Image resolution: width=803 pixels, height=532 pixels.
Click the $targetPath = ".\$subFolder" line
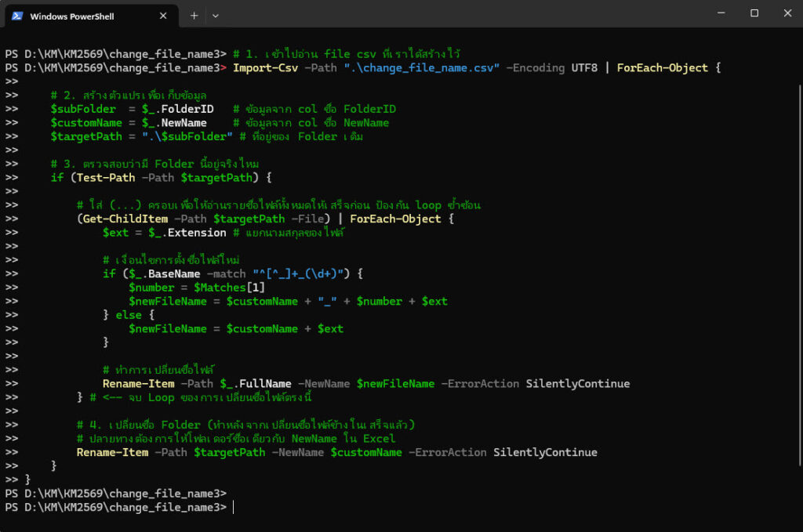141,136
